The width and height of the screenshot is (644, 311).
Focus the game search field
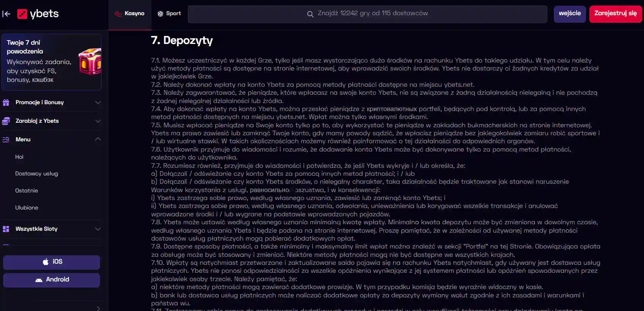367,14
